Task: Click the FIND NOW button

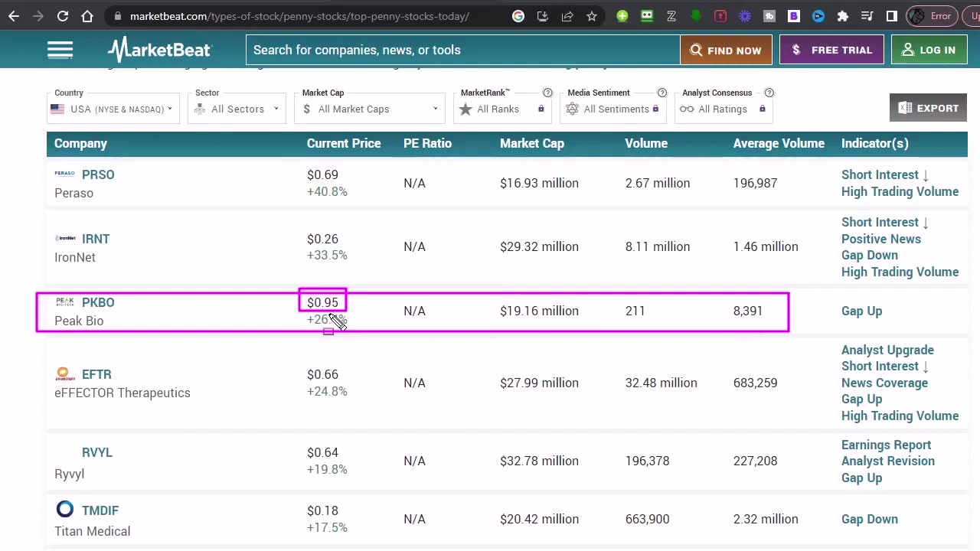Action: [x=726, y=50]
